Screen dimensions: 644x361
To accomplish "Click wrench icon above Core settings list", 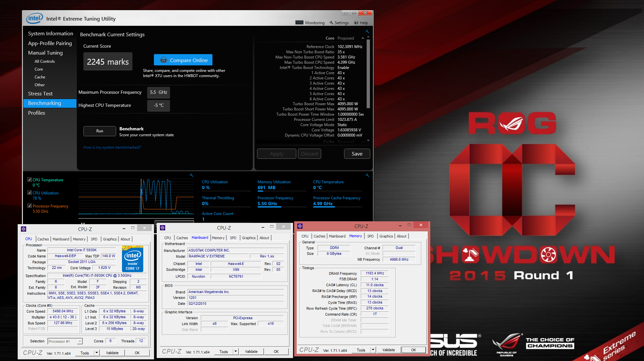I will [367, 31].
